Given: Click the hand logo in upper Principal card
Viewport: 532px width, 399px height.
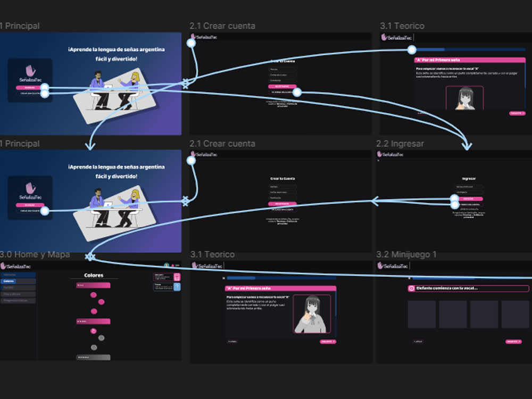Looking at the screenshot, I should coord(30,71).
